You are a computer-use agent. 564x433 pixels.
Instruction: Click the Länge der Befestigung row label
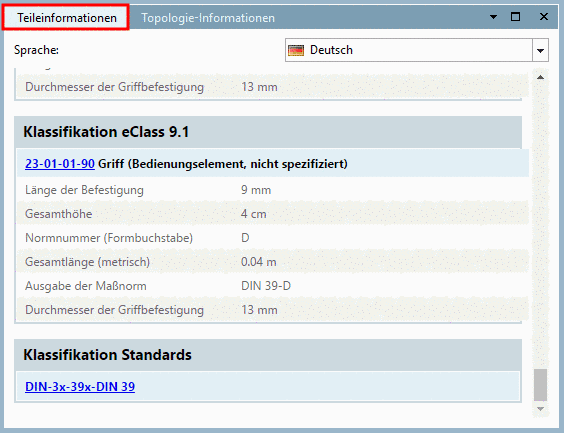coord(84,190)
